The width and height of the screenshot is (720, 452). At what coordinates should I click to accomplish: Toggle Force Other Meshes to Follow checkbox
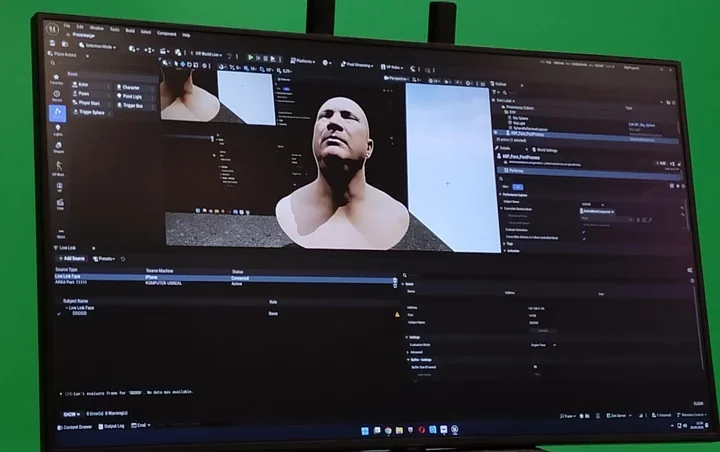coord(584,239)
